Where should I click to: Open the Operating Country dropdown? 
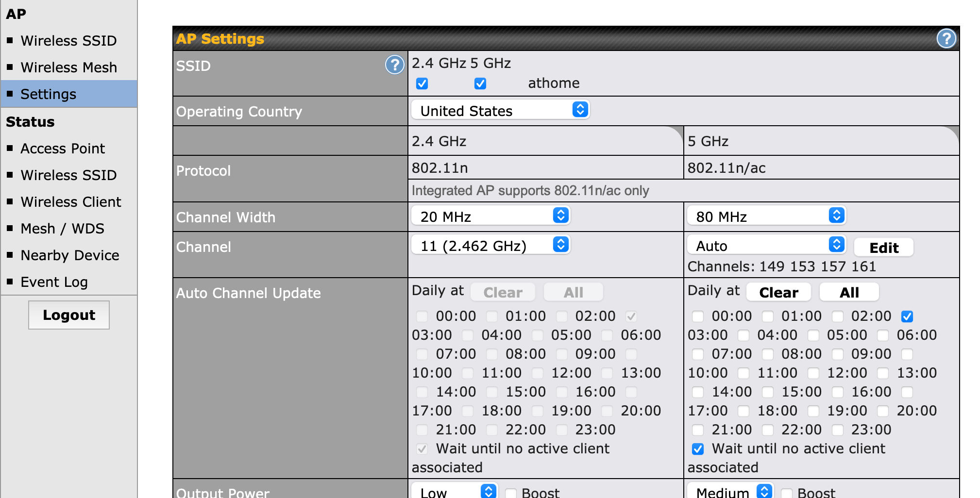[500, 110]
